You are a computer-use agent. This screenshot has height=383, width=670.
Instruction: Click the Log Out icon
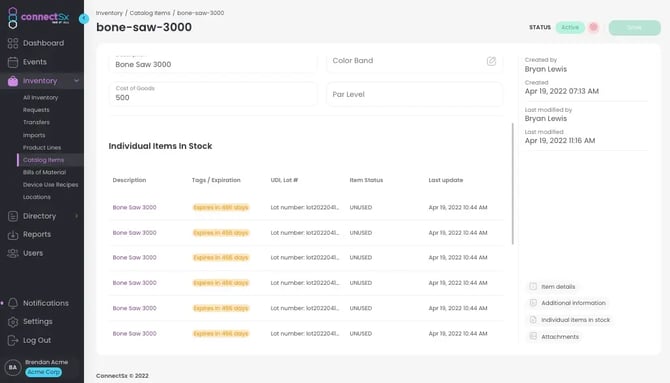click(x=13, y=340)
